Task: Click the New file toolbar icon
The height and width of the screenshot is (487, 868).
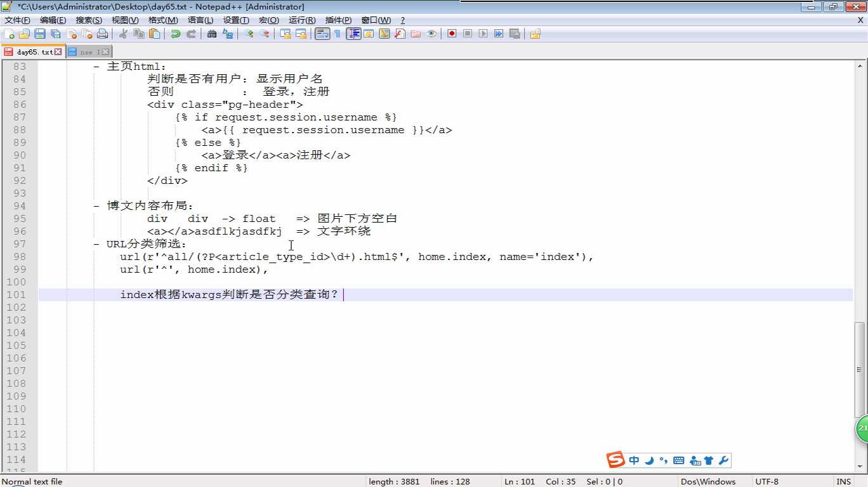Action: pos(10,34)
